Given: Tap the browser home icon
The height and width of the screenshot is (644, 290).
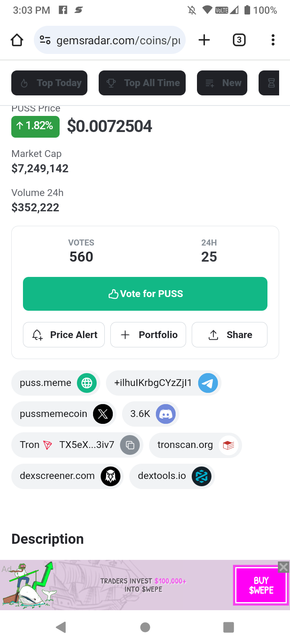Looking at the screenshot, I should (17, 40).
